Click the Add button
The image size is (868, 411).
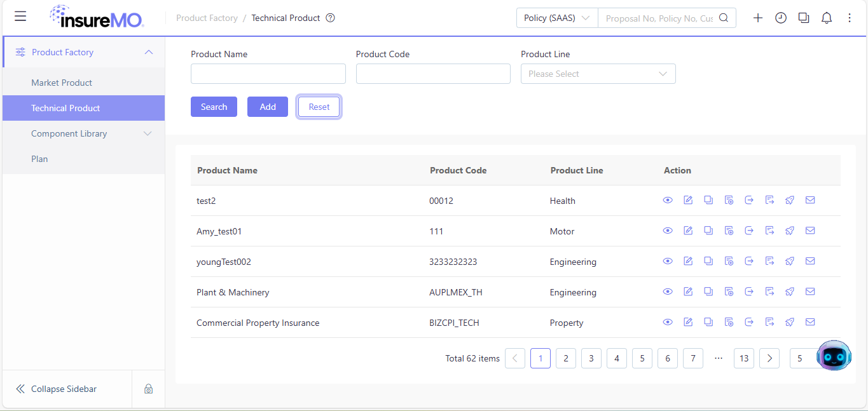268,107
